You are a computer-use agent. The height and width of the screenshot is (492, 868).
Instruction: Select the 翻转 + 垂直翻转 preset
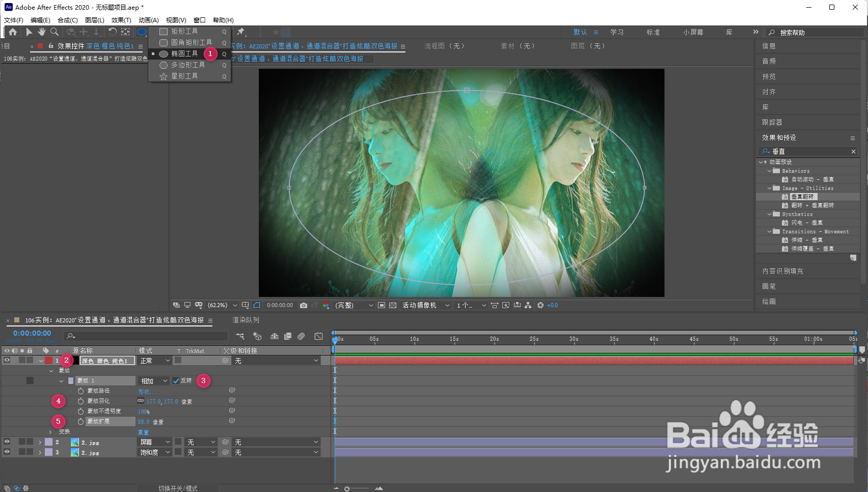(812, 206)
